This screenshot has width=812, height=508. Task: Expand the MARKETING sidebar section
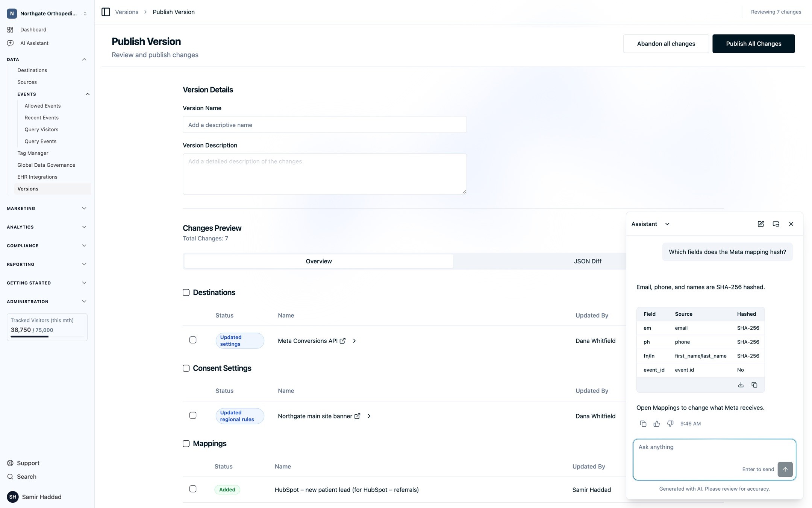84,208
